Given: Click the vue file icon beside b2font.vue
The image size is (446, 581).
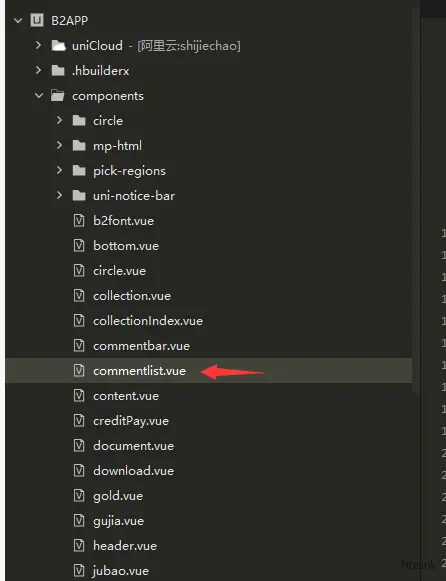Looking at the screenshot, I should [x=79, y=221].
